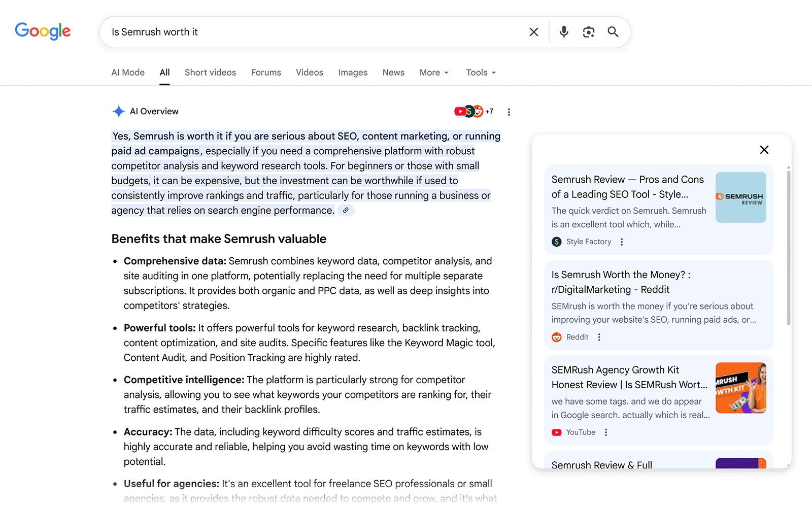Viewport: 812px width, 509px height.
Task: Switch to the Images search tab
Action: tap(352, 72)
